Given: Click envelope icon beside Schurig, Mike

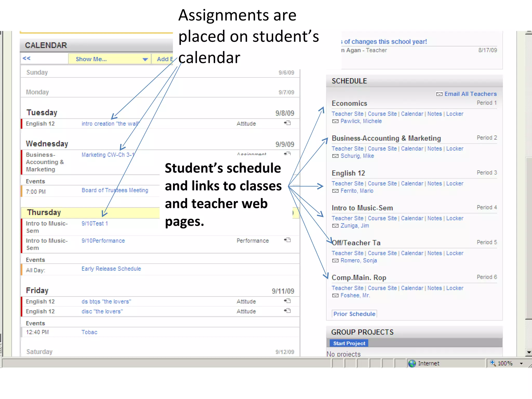Looking at the screenshot, I should [335, 156].
